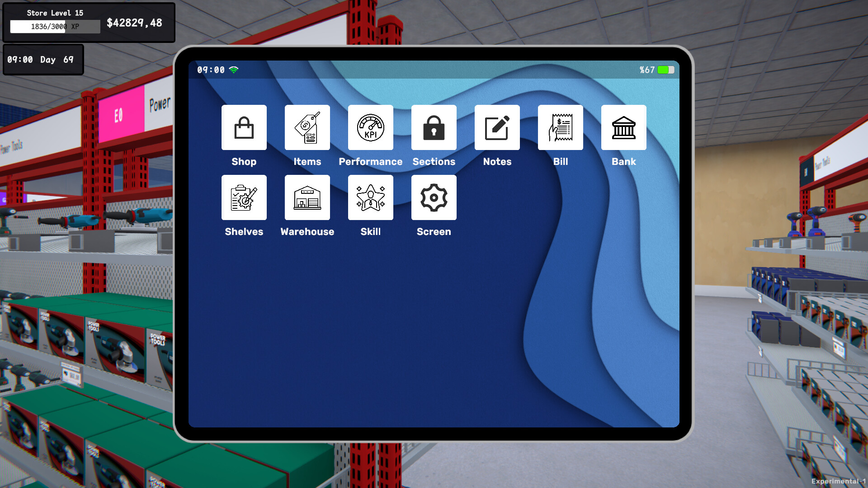Screen dimensions: 868x488
Task: Open the Sections padlock app
Action: (x=434, y=127)
